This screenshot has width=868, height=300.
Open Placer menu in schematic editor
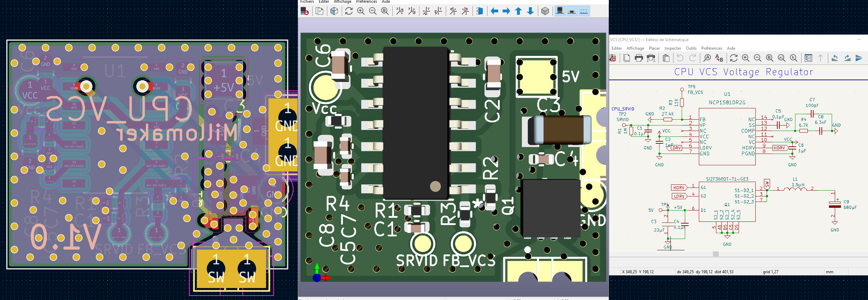[x=654, y=48]
